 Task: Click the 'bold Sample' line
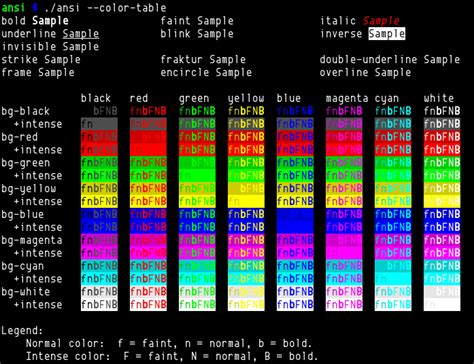pos(35,21)
